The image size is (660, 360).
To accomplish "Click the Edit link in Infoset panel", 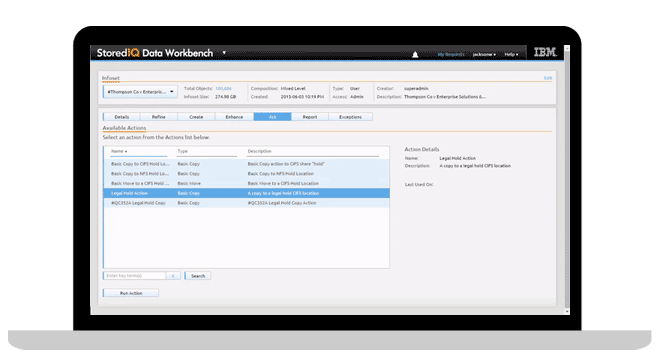I will (x=548, y=78).
